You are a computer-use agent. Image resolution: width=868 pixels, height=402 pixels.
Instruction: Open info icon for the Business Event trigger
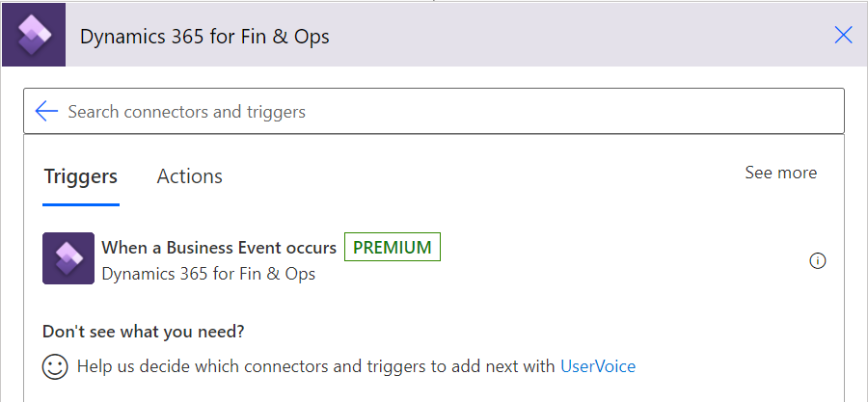coord(818,260)
